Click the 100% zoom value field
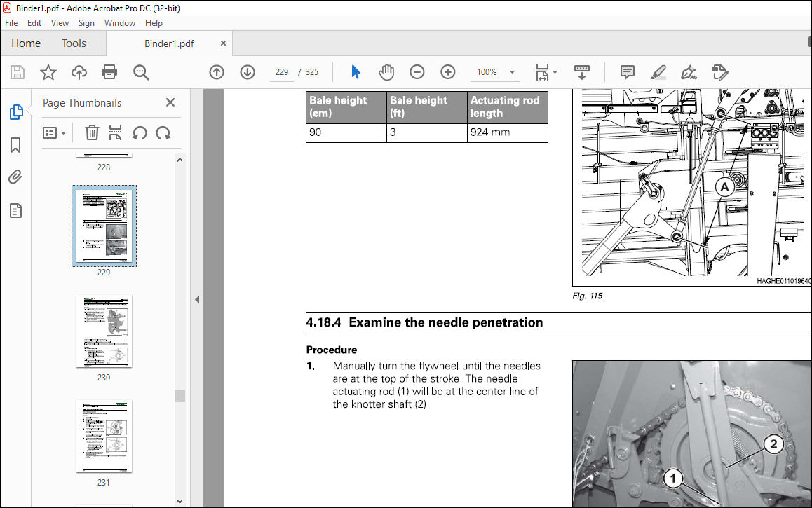The height and width of the screenshot is (508, 812). click(x=487, y=72)
